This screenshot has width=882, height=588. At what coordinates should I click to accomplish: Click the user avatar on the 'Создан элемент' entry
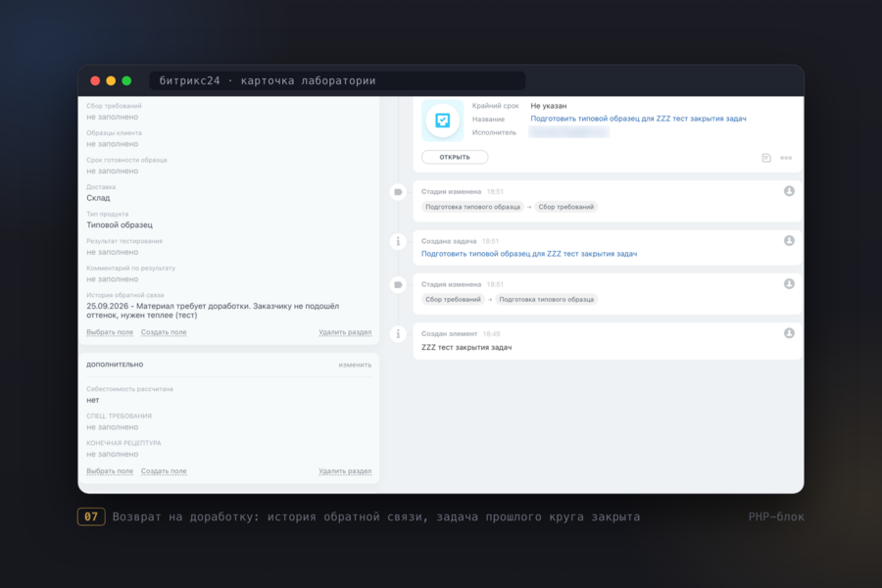point(789,333)
